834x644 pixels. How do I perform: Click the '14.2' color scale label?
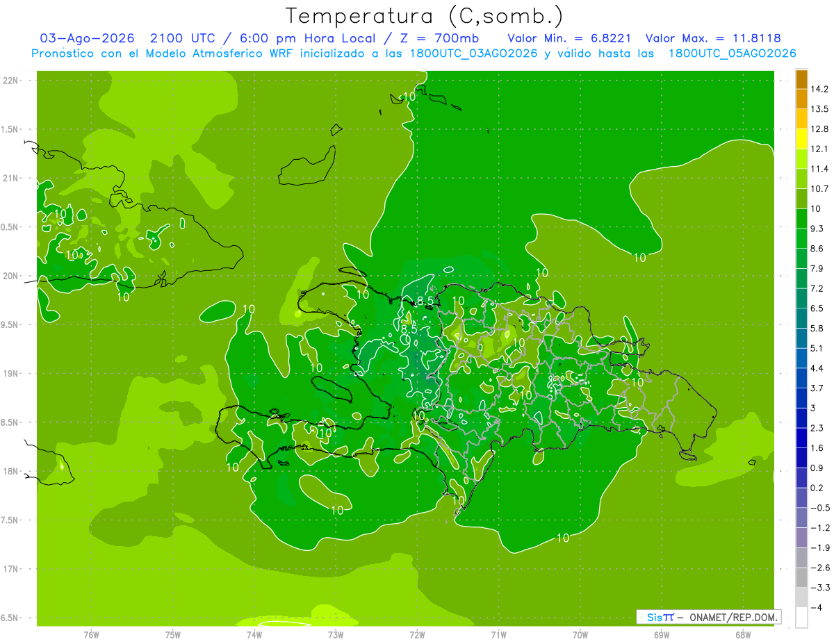click(x=819, y=89)
